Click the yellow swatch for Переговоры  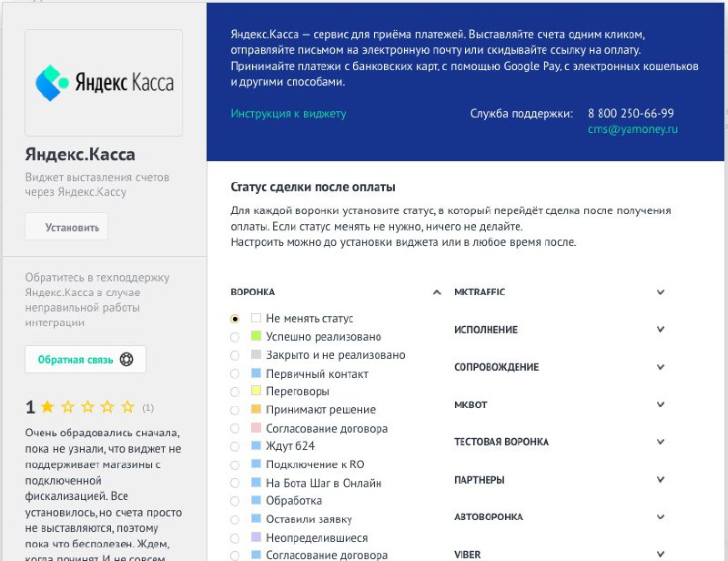(x=256, y=391)
